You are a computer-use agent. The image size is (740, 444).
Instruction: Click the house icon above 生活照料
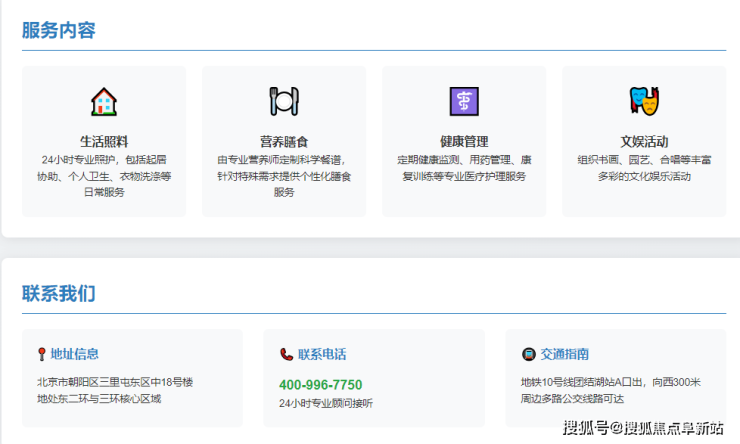tap(104, 101)
